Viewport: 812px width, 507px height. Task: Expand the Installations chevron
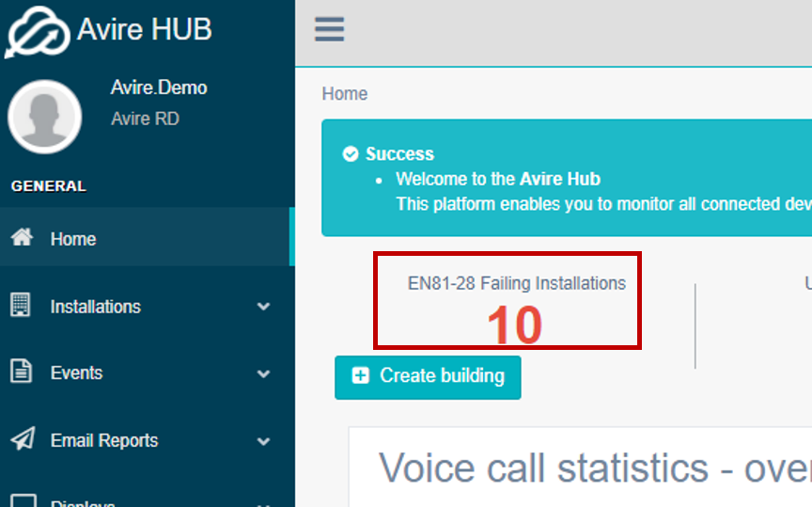263,307
